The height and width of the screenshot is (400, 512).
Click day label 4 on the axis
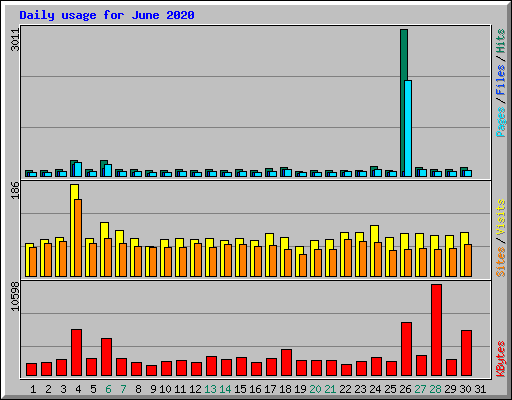78,389
